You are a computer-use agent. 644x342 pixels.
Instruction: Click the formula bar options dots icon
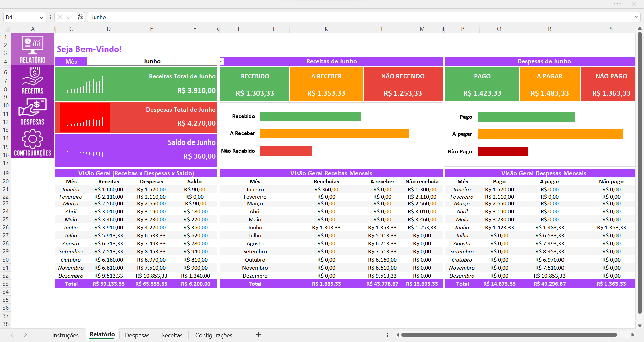50,17
